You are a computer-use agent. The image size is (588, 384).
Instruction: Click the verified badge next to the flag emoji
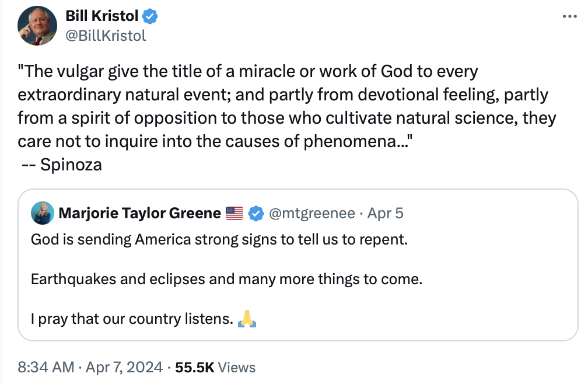(x=256, y=214)
